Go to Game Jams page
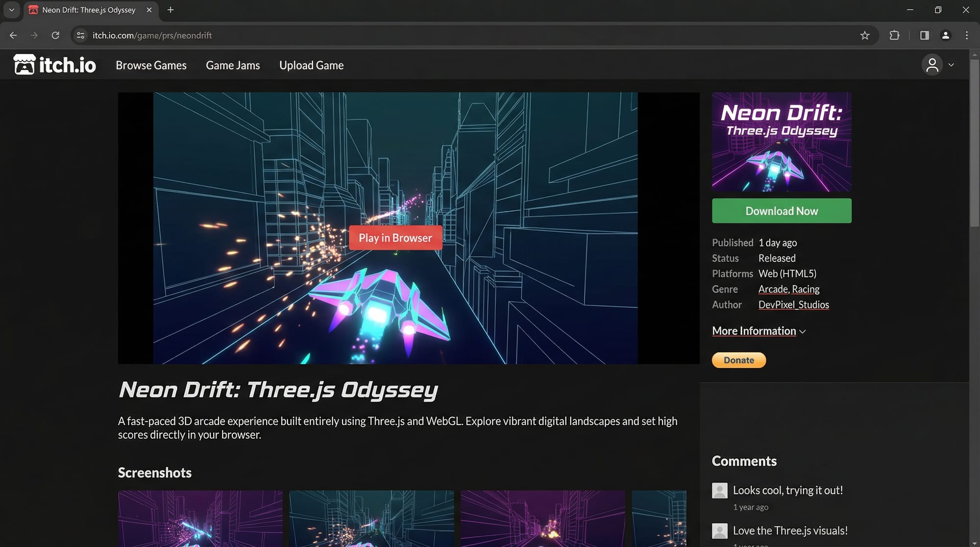This screenshot has width=980, height=547. [233, 65]
